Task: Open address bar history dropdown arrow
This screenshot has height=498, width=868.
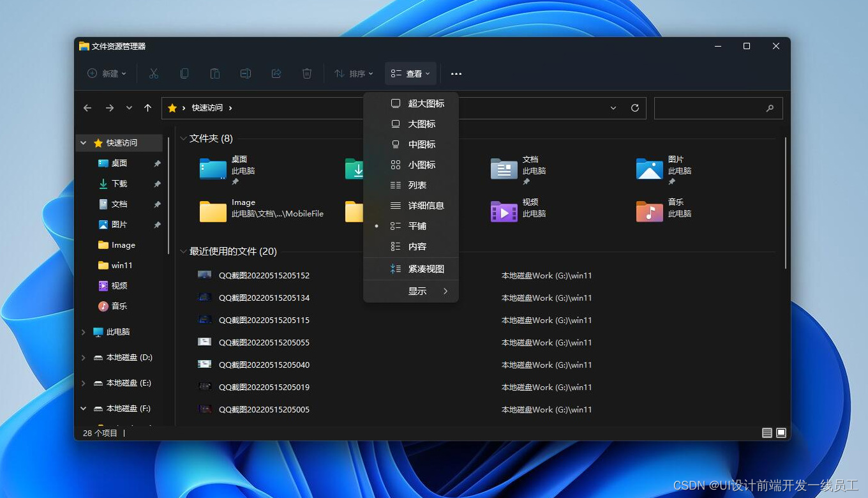Action: pos(613,108)
